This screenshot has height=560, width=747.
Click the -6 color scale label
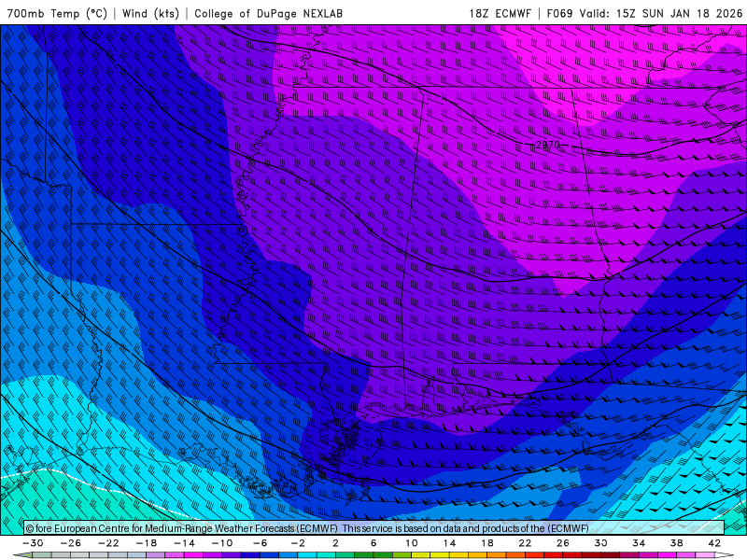coord(261,543)
